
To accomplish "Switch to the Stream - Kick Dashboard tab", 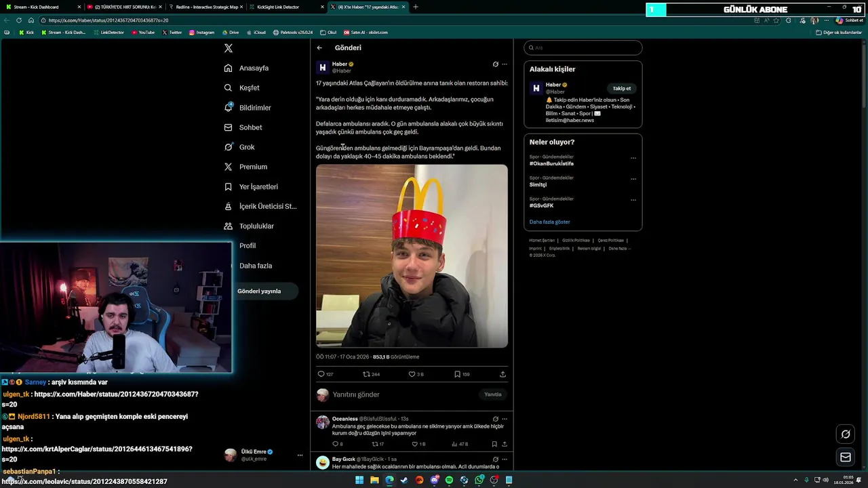I will pos(43,7).
